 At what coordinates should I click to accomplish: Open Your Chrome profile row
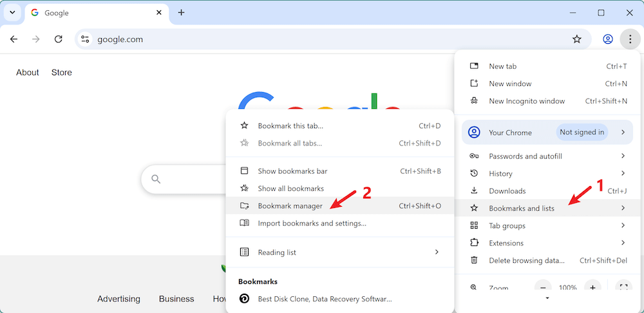547,132
